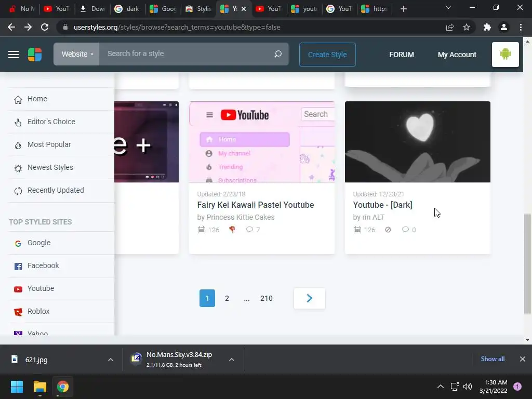This screenshot has width=532, height=399.
Task: Click the Userstyles colorful logo
Action: (35, 54)
